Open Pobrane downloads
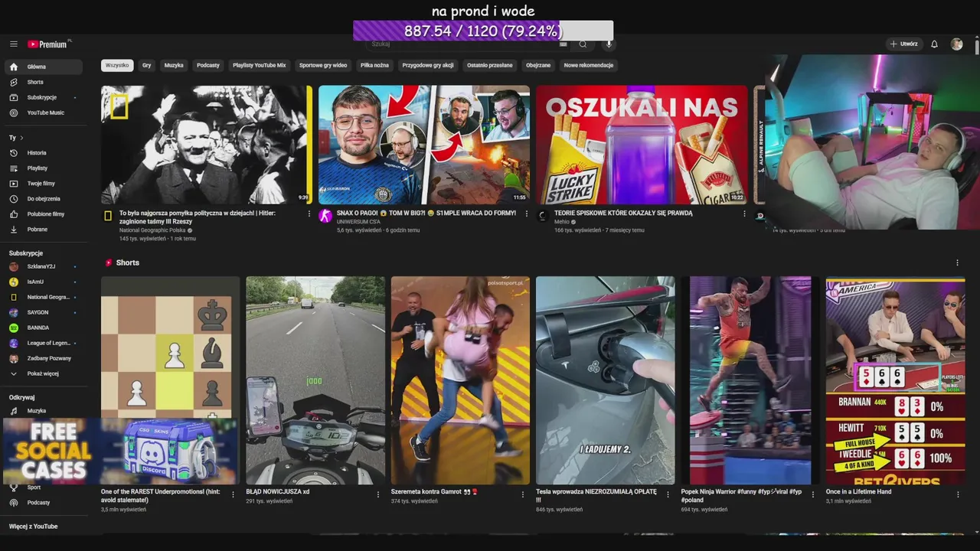Screen dimensions: 980x551 pos(43,230)
